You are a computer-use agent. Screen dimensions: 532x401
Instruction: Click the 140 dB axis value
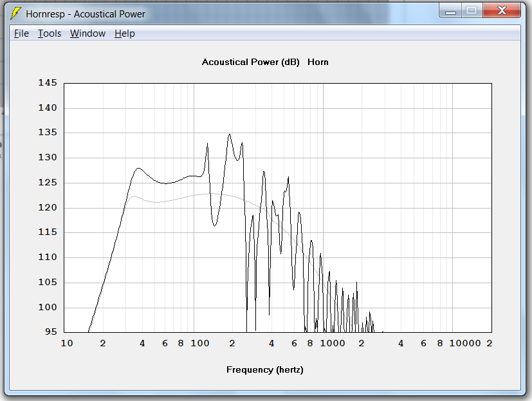pyautogui.click(x=48, y=107)
